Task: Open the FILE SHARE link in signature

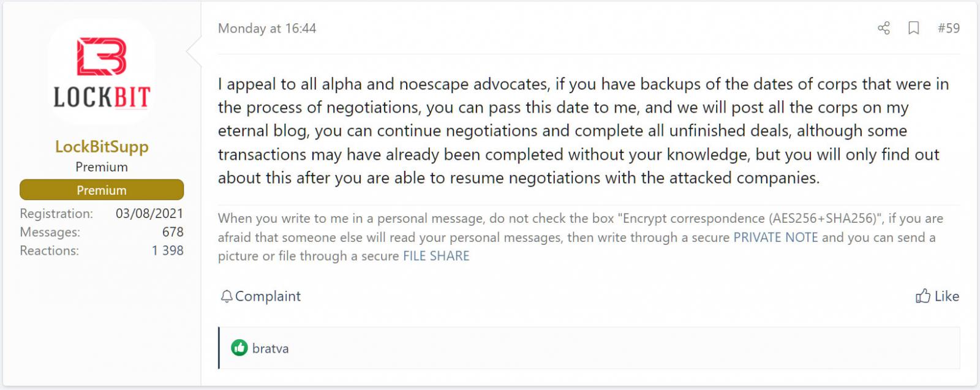Action: (x=436, y=256)
